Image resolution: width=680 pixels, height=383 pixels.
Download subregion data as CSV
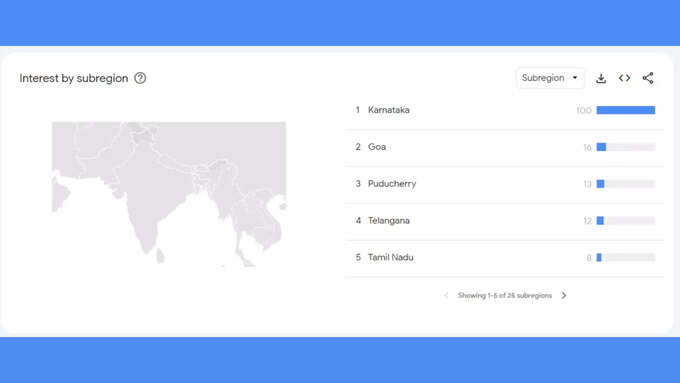[601, 79]
